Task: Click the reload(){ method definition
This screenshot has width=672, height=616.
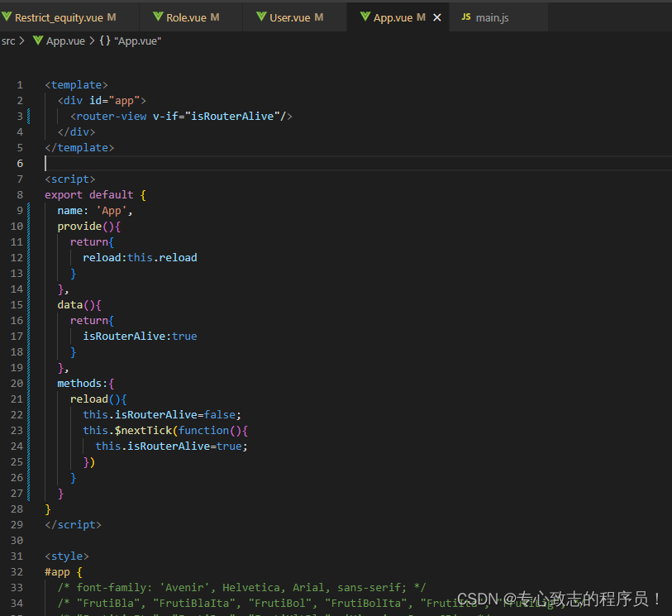Action: point(98,399)
